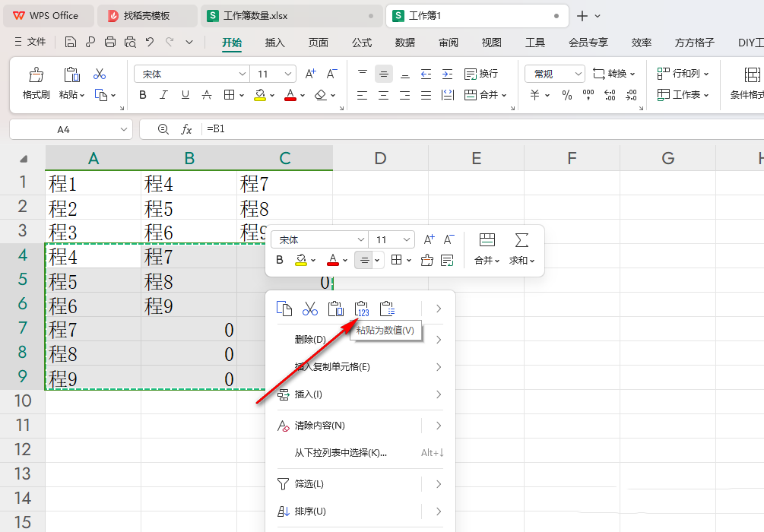Open mini toolbar font size dropdown

(406, 239)
